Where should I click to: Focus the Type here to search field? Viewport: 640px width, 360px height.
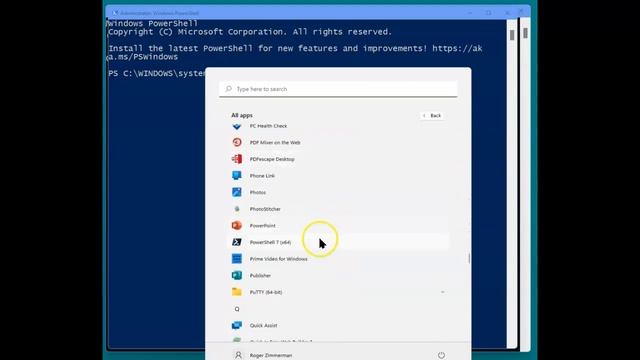pos(338,89)
